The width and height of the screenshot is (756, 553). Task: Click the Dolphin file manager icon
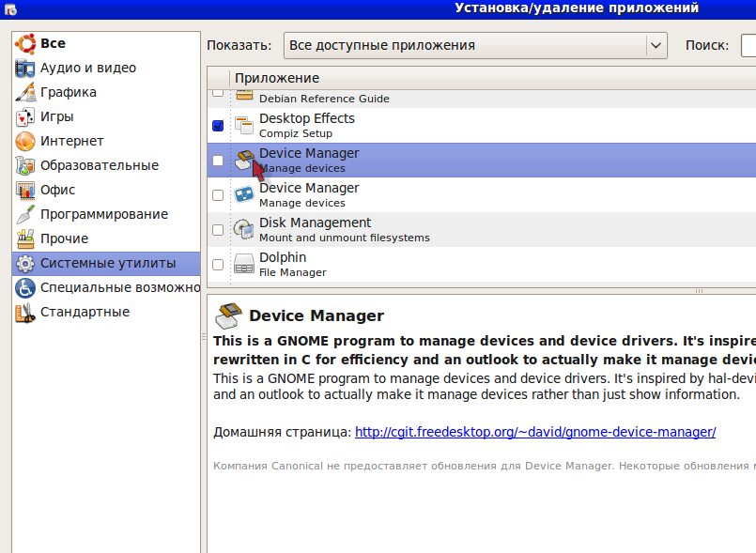pyautogui.click(x=244, y=264)
